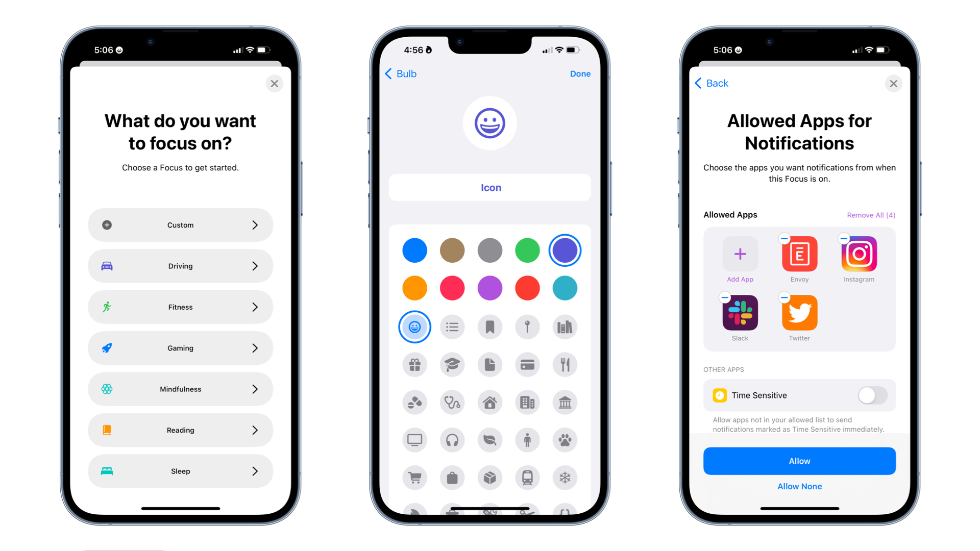Select the Slack app icon
Image resolution: width=980 pixels, height=551 pixels.
pos(739,313)
